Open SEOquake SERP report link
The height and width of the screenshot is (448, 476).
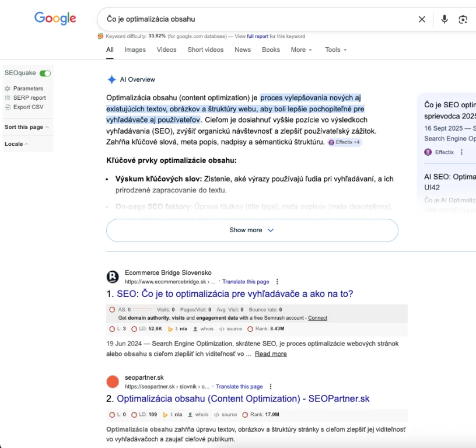tap(29, 98)
